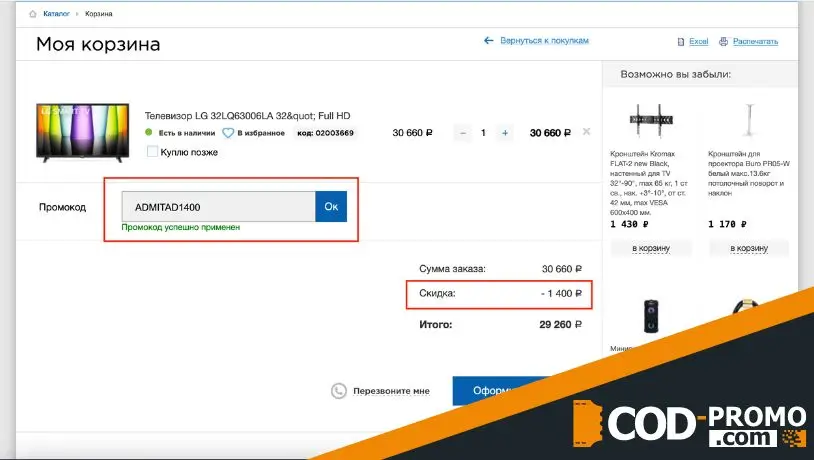The image size is (814, 460).
Task: Open the LG TV product thumbnail
Action: pyautogui.click(x=83, y=132)
